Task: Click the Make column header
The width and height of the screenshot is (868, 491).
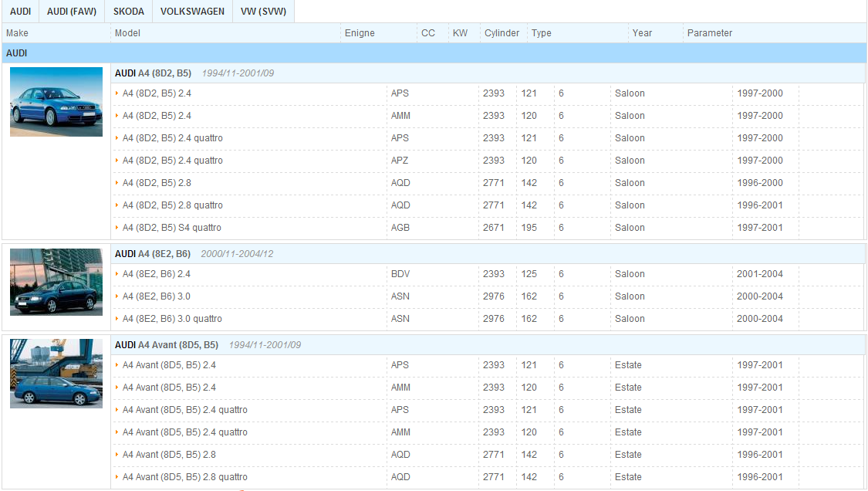Action: pos(17,33)
